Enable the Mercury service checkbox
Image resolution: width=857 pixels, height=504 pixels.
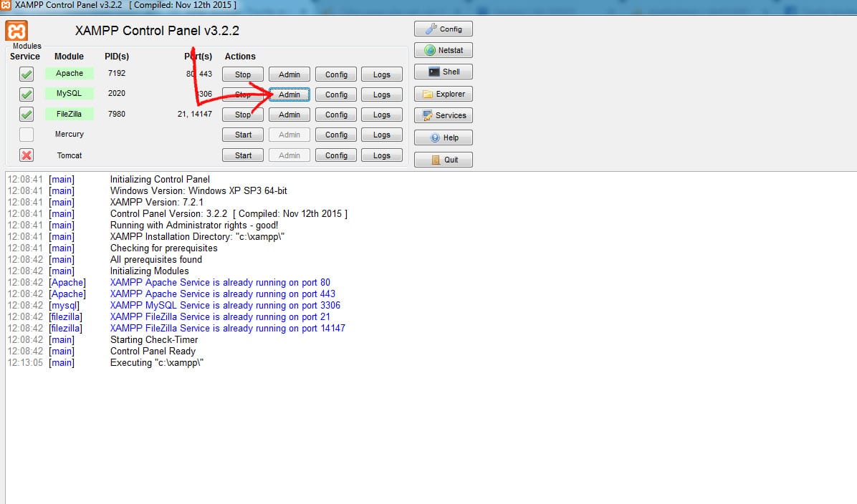(27, 135)
